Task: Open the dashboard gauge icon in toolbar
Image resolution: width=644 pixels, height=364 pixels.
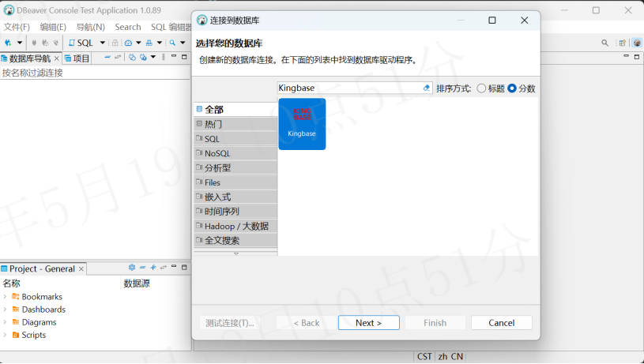Action: point(128,43)
